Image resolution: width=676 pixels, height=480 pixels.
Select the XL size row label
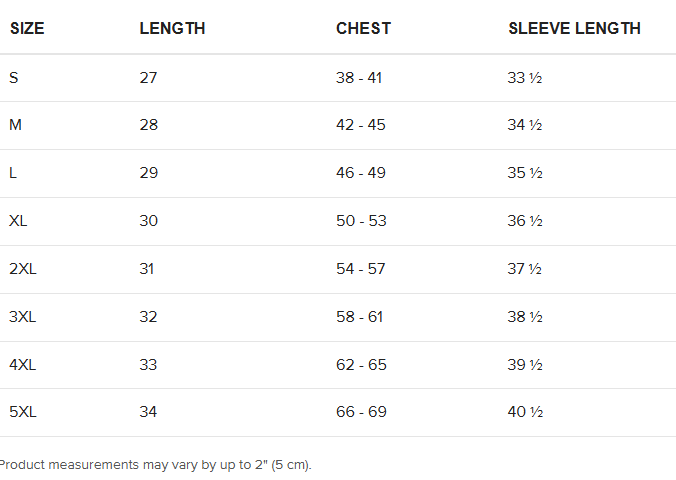tap(18, 221)
